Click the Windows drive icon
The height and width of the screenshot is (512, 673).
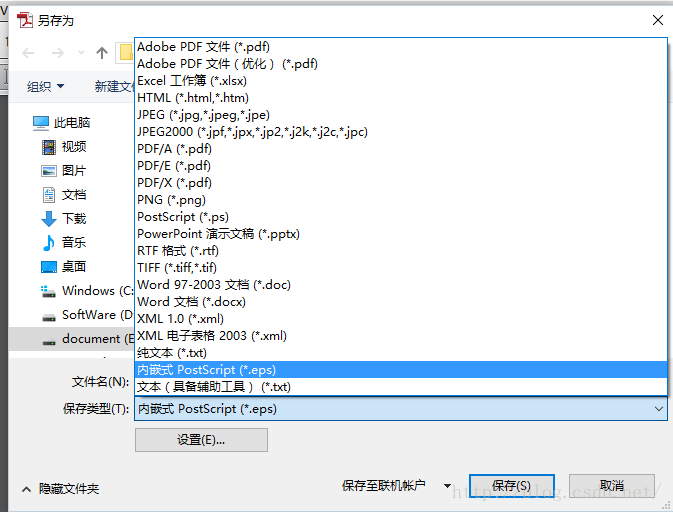(x=48, y=291)
